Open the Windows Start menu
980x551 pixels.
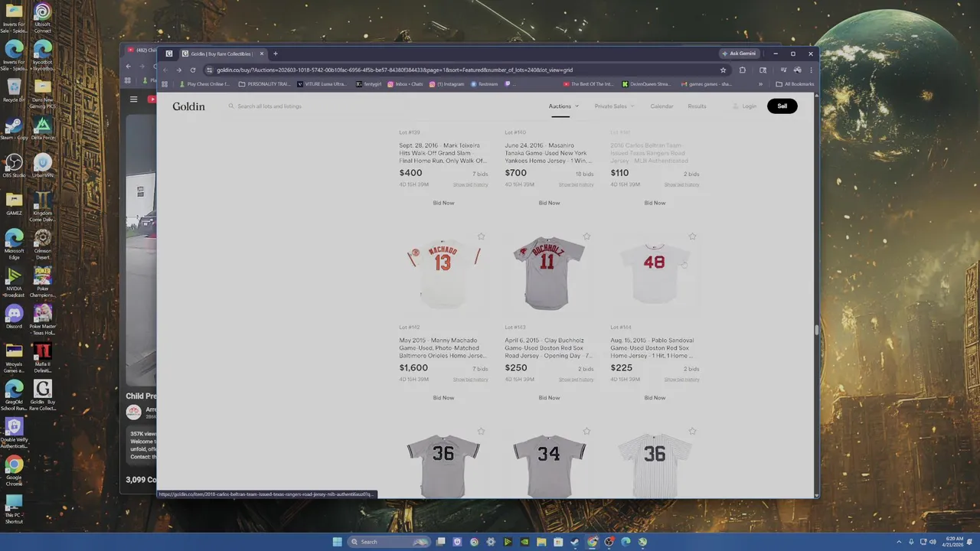pos(337,542)
